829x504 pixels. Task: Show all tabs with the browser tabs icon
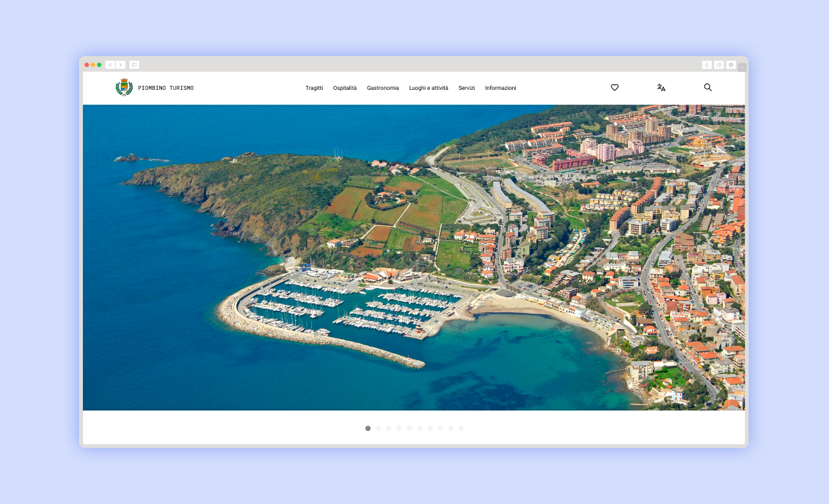[x=719, y=64]
